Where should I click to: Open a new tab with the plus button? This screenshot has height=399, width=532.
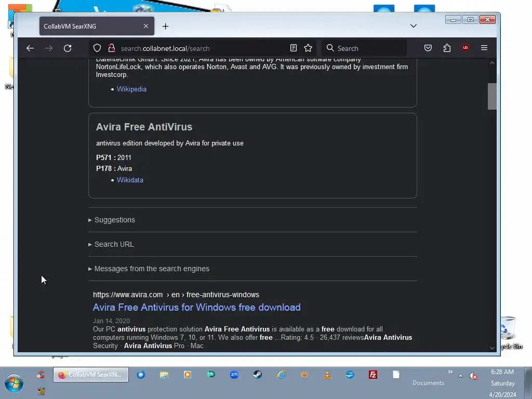coord(166,26)
